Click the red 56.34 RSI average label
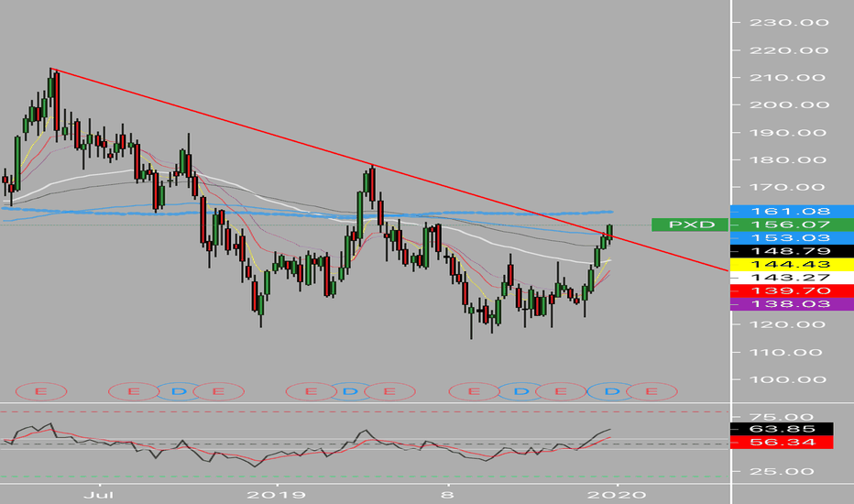This screenshot has height=504, width=854. point(782,442)
